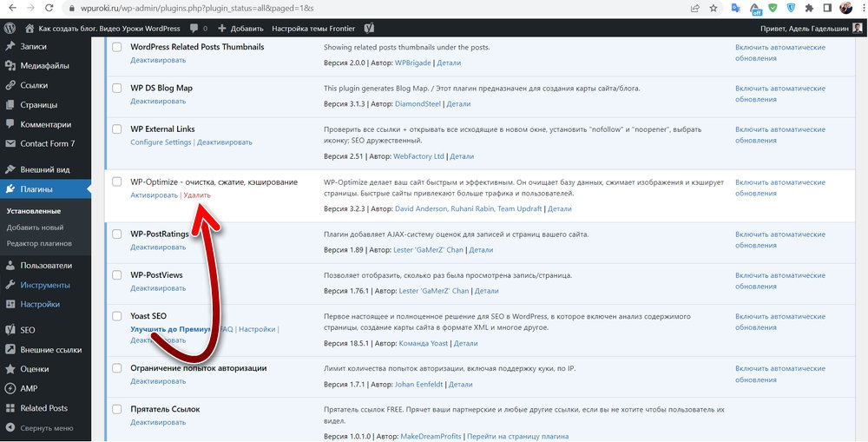The image size is (868, 442).
Task: Tick the WP-Optimize plugin checkbox
Action: click(117, 181)
